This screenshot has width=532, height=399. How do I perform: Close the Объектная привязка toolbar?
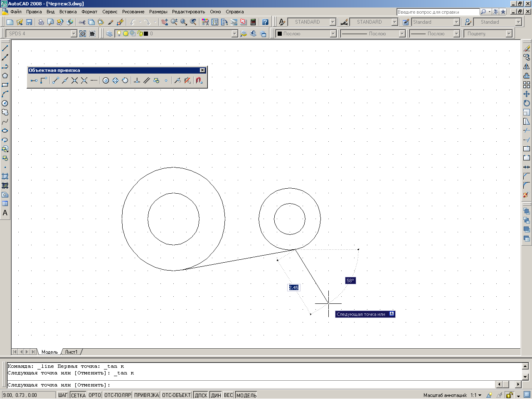pyautogui.click(x=202, y=70)
